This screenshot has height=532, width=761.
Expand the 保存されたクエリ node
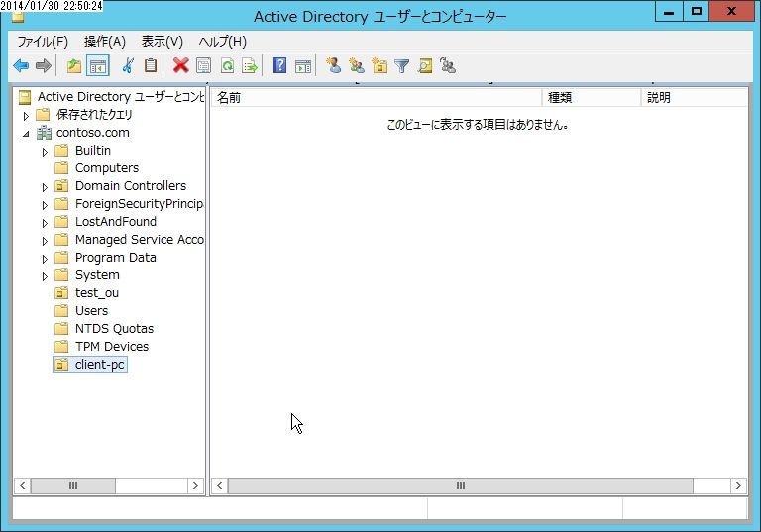[26, 116]
